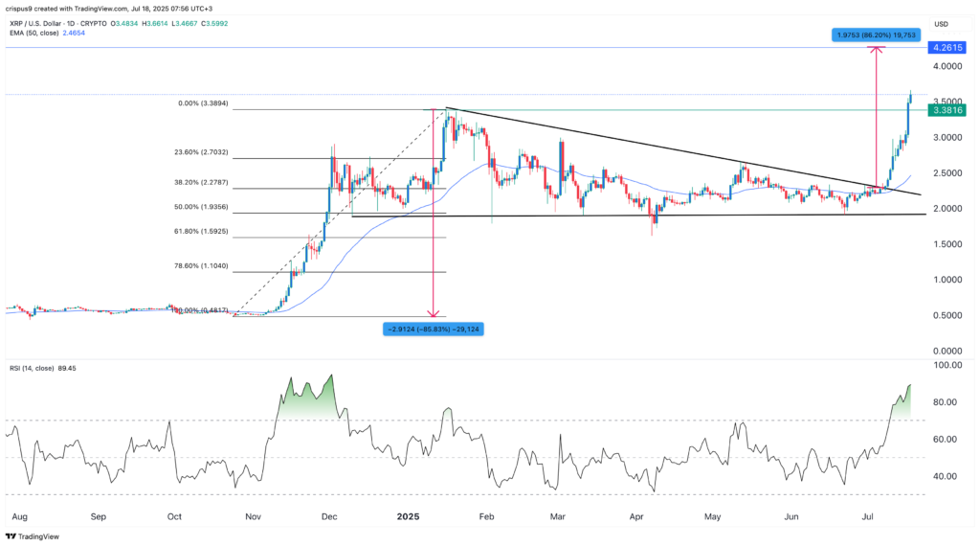Click the -2.9124 (-85.83%) measurement label
980x546 pixels.
tap(433, 330)
